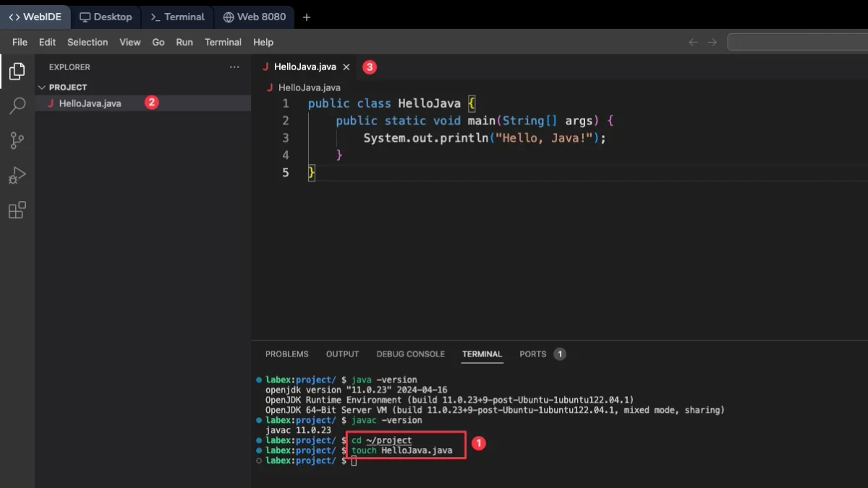
Task: Close the HelloJava.java editor tab
Action: point(346,67)
